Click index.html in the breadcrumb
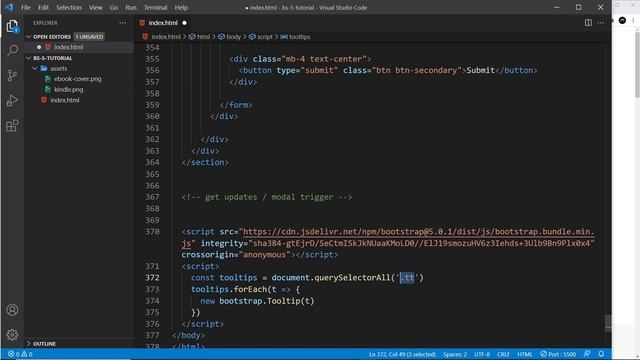 [x=166, y=37]
